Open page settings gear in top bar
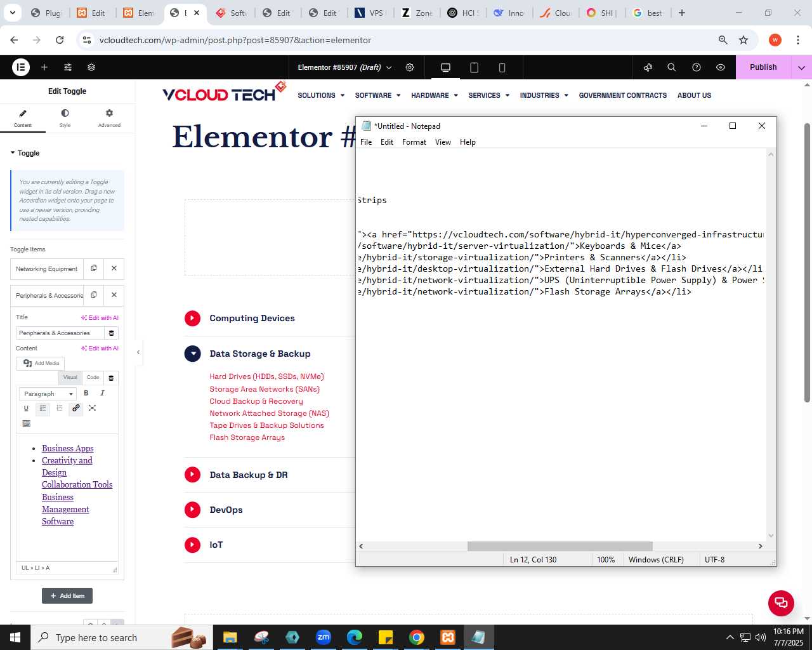Screen dimensions: 812x650 [410, 67]
